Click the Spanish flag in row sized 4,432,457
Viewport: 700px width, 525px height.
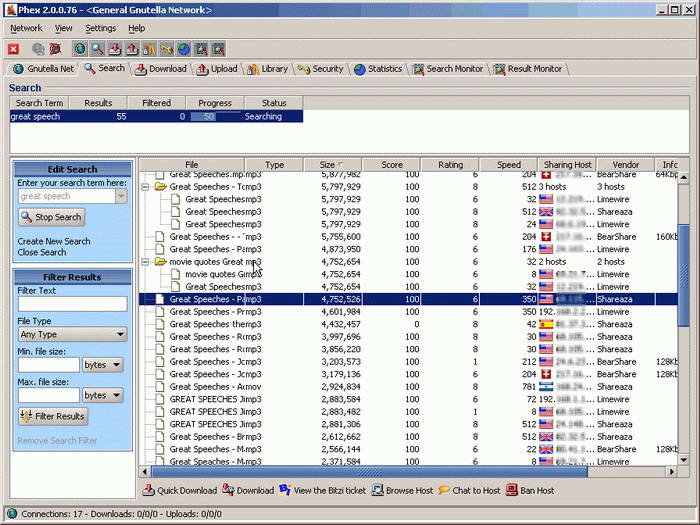[x=546, y=324]
